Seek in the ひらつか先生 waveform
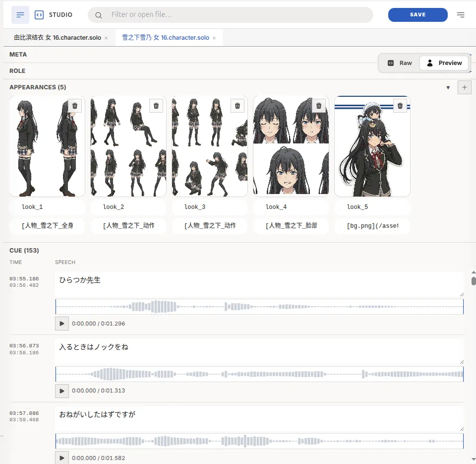Viewport: 476px width, 464px height. tap(259, 307)
